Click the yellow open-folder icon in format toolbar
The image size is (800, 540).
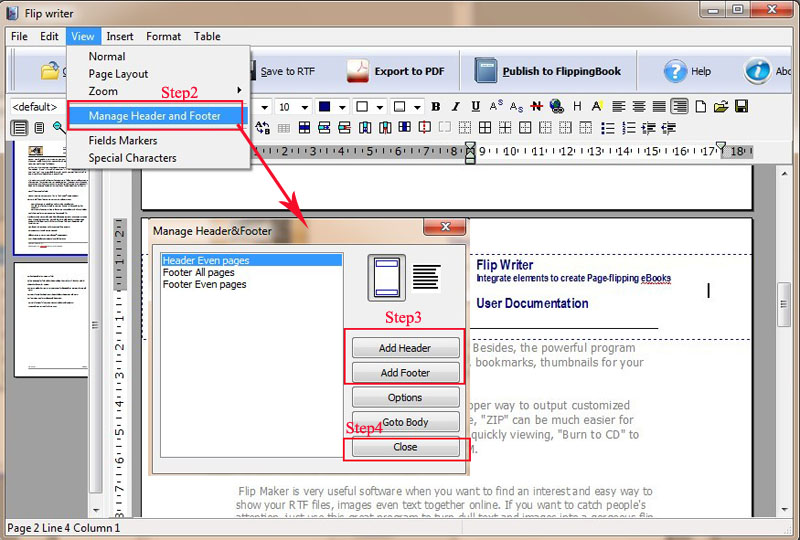[x=721, y=107]
